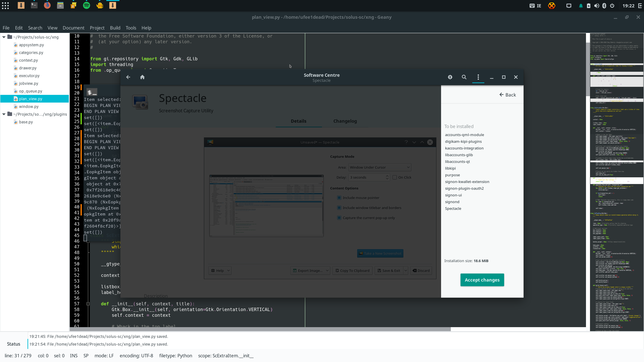
Task: Open the notifications bell
Action: click(x=581, y=6)
